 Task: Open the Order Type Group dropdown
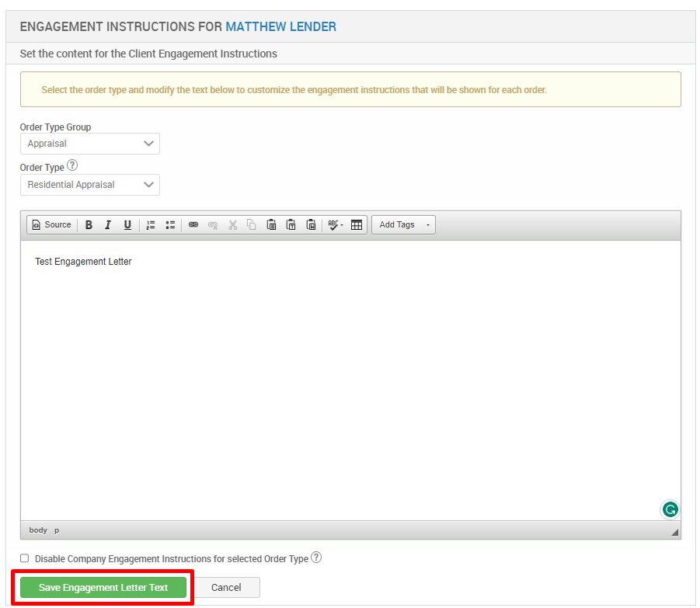tap(89, 144)
